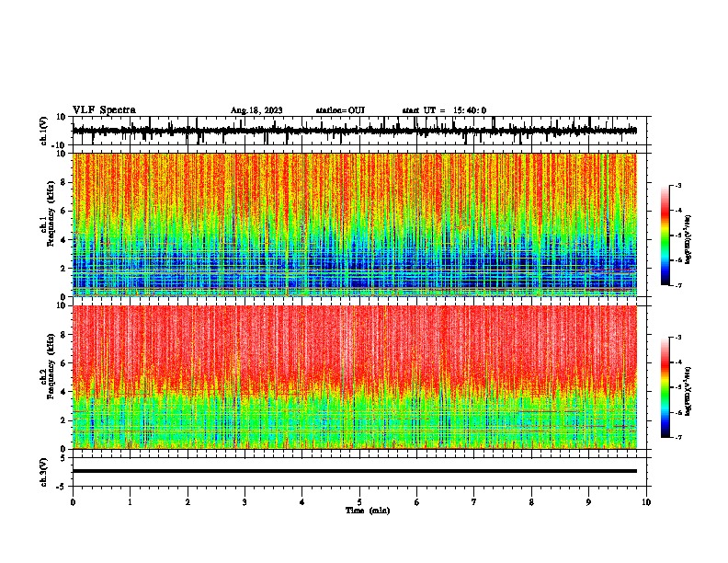Click the "Time (min)" axis label

(x=368, y=511)
